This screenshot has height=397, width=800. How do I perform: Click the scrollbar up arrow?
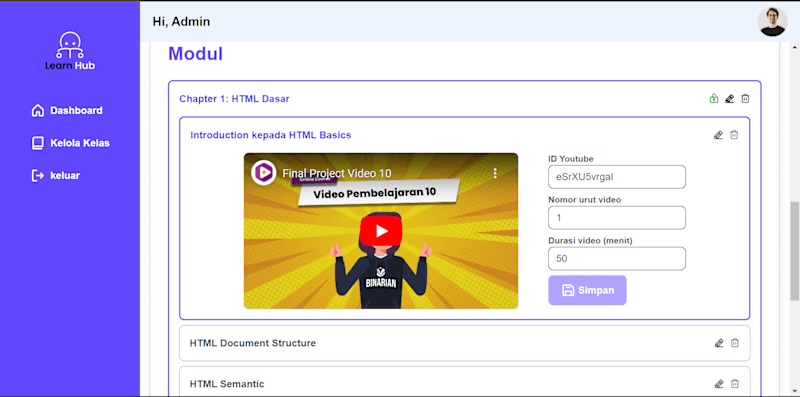[x=794, y=47]
